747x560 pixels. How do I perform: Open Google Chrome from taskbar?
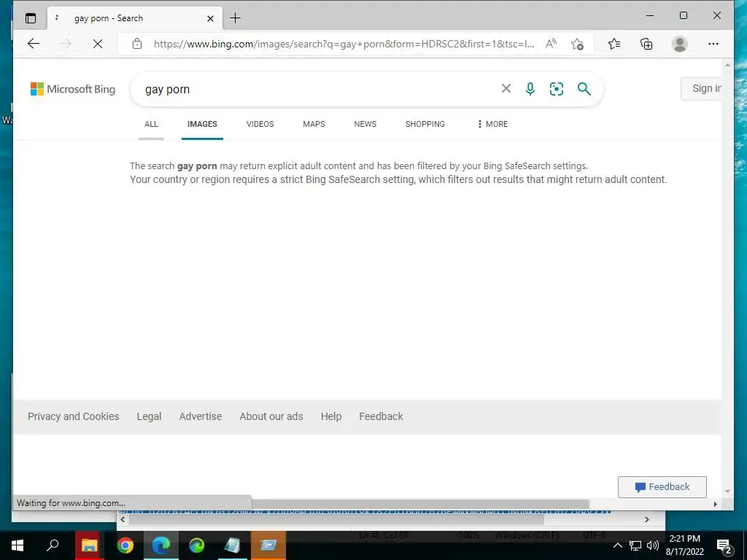click(125, 545)
